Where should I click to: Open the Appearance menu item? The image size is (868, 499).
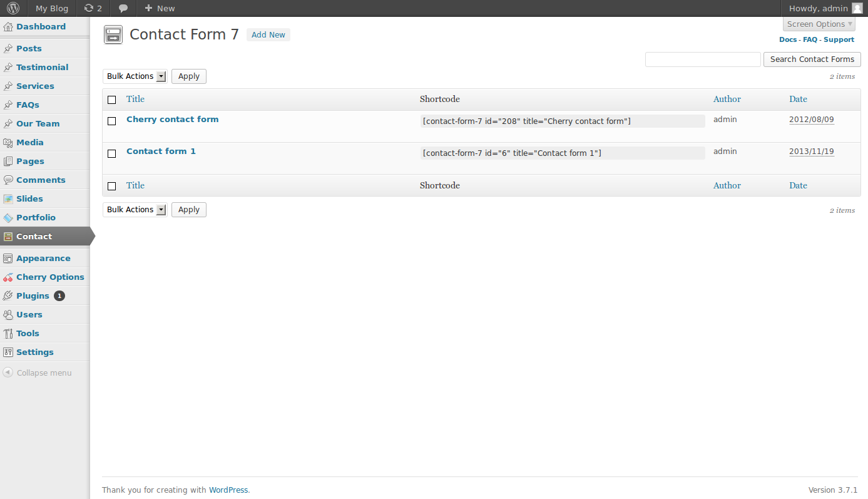pos(43,259)
